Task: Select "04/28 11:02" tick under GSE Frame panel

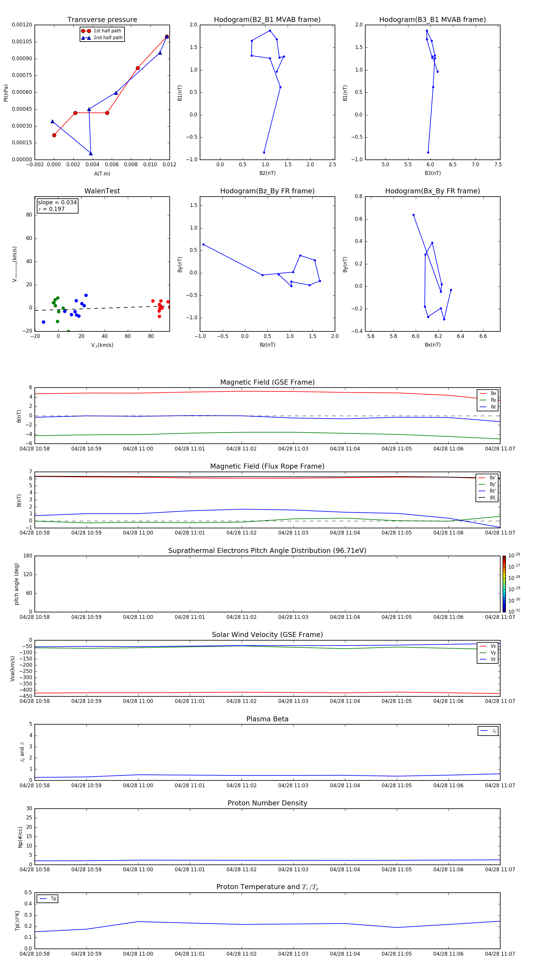Action: point(241,449)
